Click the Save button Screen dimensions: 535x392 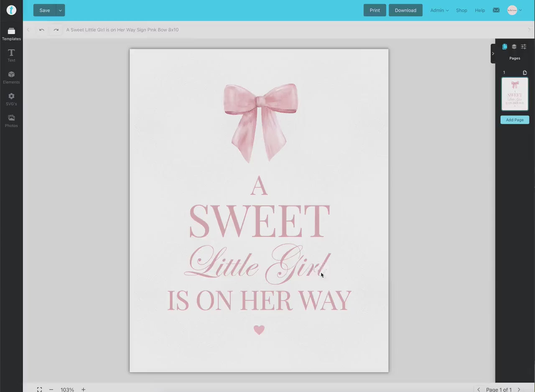[44, 10]
